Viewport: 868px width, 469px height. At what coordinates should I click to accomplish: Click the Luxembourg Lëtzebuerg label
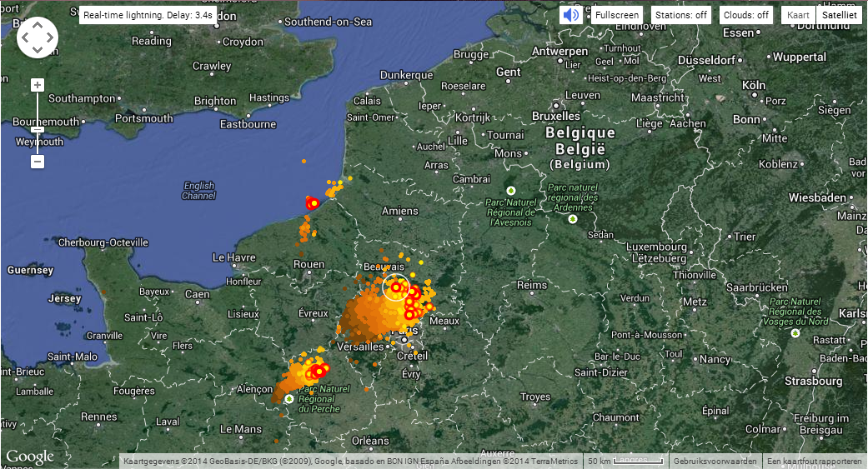657,252
